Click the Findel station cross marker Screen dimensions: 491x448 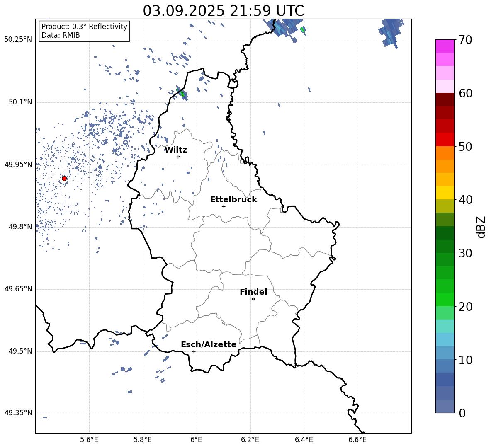tap(253, 299)
